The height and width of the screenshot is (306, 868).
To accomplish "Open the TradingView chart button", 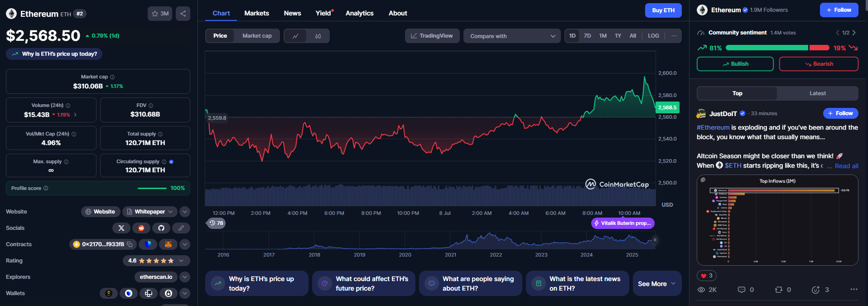I will 432,36.
